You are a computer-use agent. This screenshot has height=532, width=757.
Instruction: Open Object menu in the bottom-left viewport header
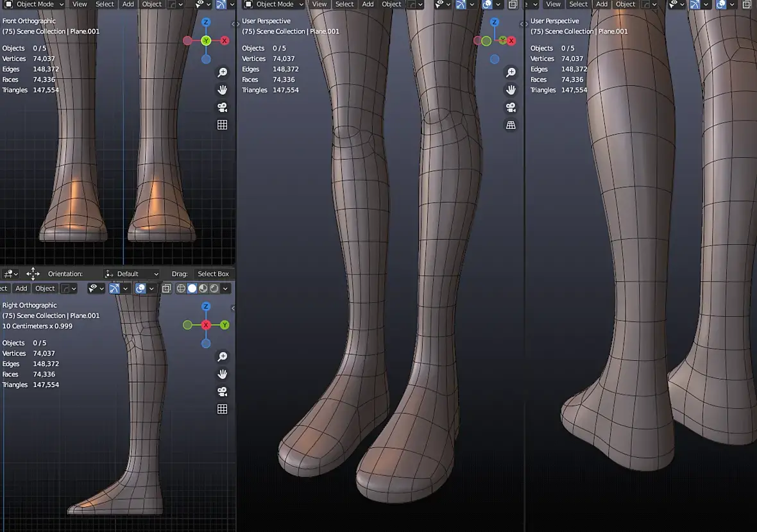pos(45,288)
